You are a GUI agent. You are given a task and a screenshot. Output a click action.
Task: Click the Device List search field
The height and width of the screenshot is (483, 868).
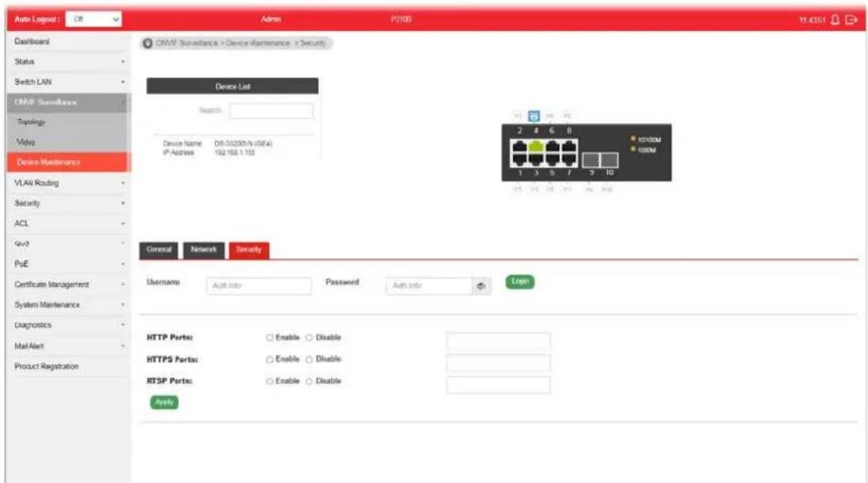point(271,111)
